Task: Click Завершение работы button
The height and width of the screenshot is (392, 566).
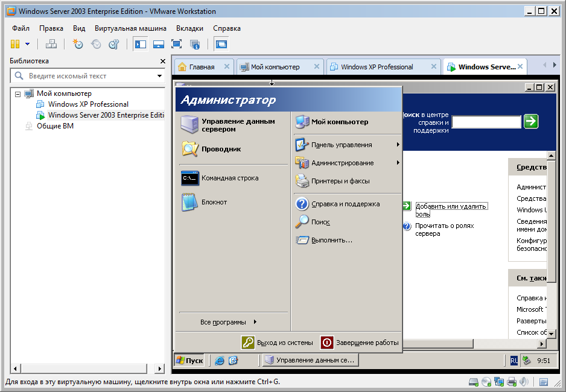Action: tap(360, 342)
